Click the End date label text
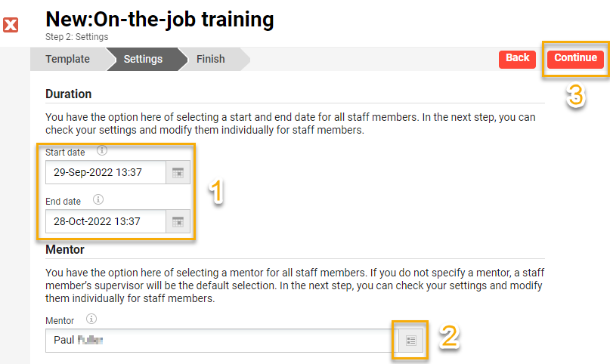Viewport: 610px width, 364px height. click(63, 202)
